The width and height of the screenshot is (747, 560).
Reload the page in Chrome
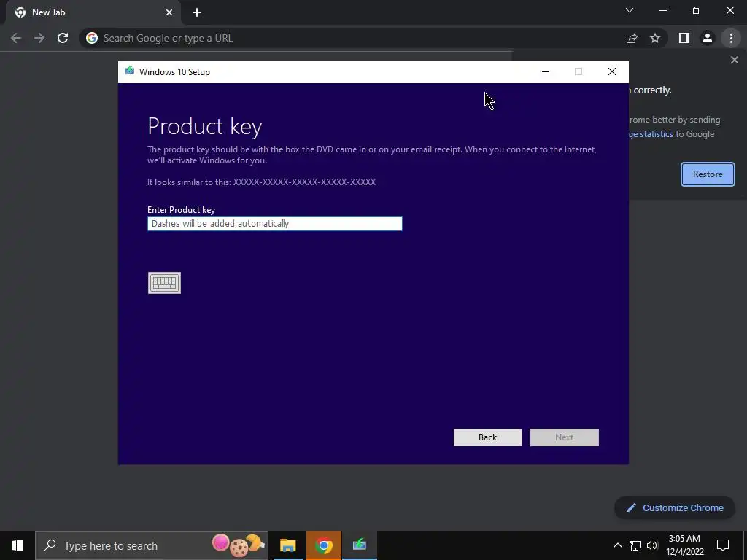(x=63, y=38)
